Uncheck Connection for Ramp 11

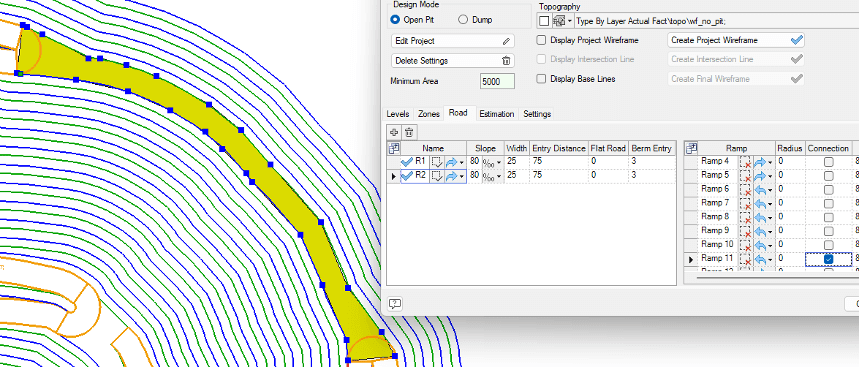click(x=829, y=259)
